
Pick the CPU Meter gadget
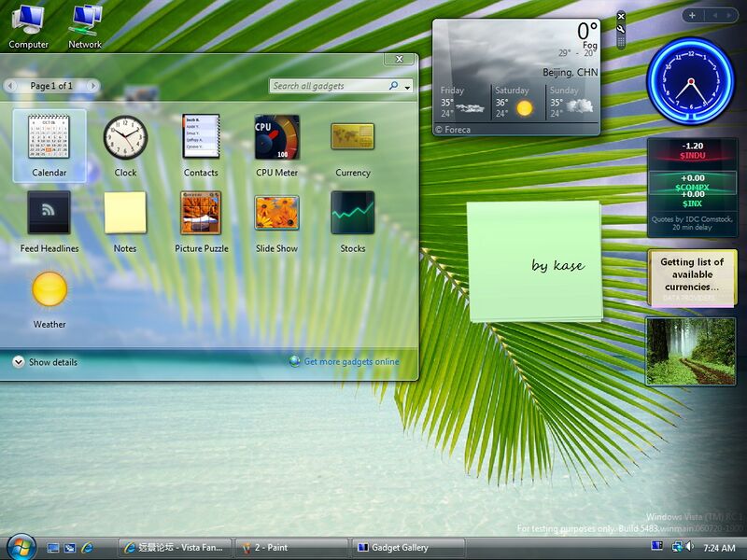[276, 137]
